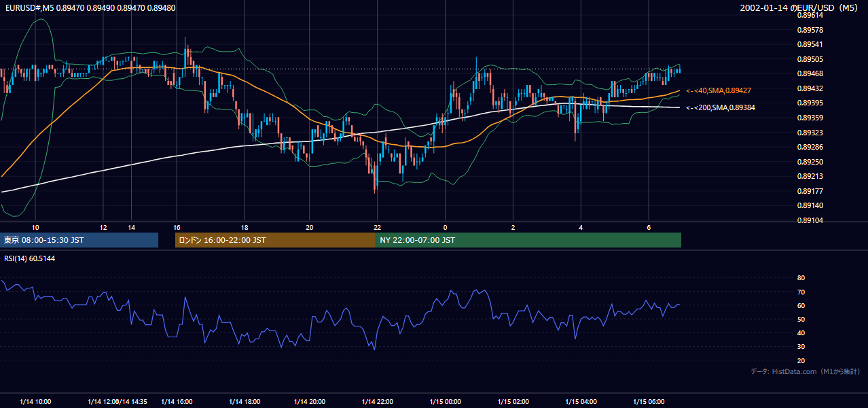Click the 0.89104 price axis label
This screenshot has height=408, width=868.
point(810,220)
